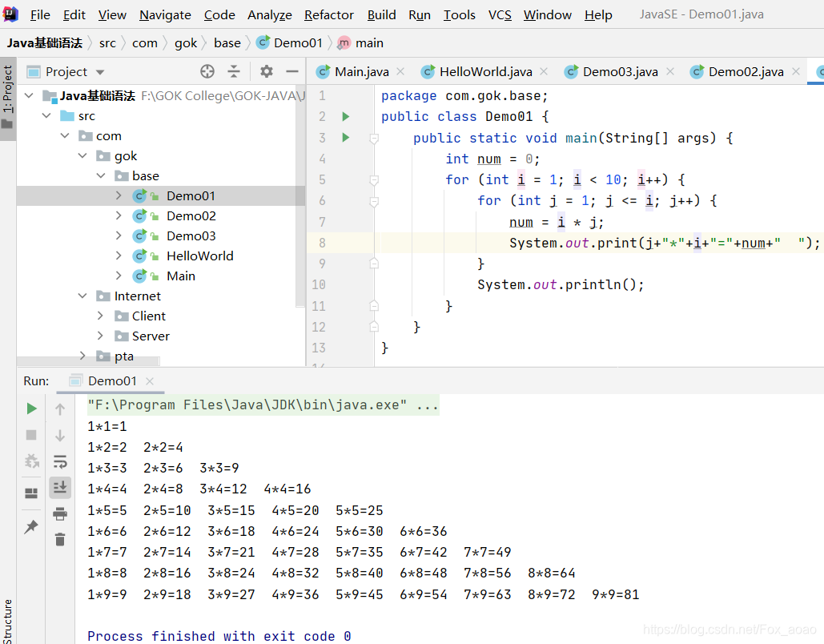Open Project panel settings gear
824x644 pixels.
point(267,71)
